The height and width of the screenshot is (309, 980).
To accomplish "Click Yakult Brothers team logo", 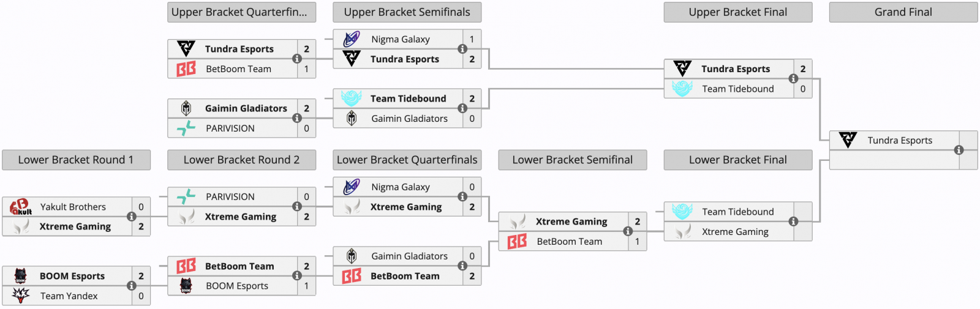I will pos(20,207).
